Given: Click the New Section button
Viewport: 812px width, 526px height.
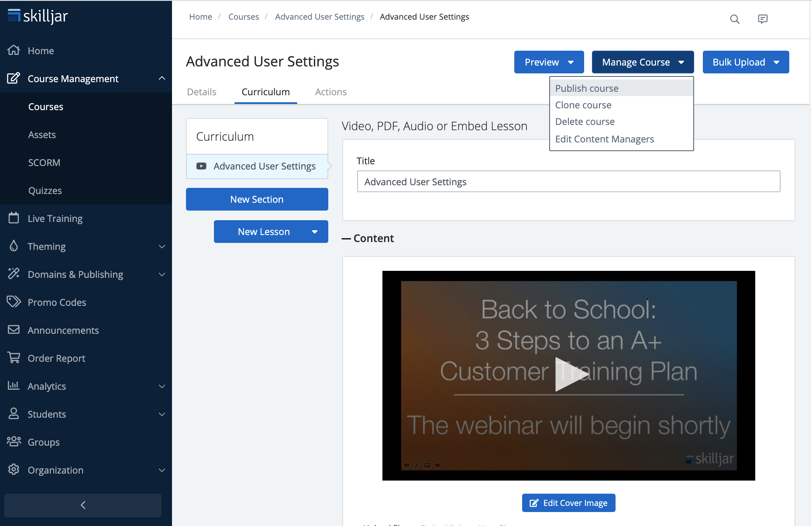Looking at the screenshot, I should click(257, 199).
